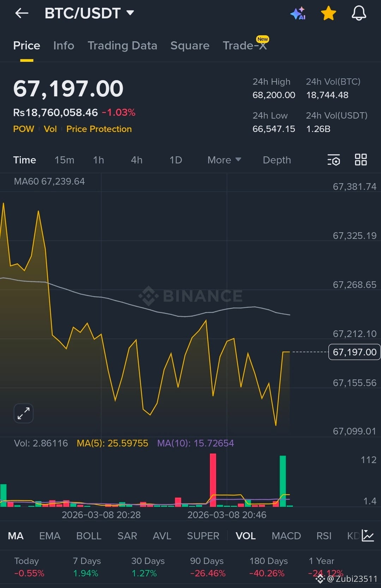Select the 1h interval
This screenshot has width=381, height=588.
pyautogui.click(x=98, y=160)
